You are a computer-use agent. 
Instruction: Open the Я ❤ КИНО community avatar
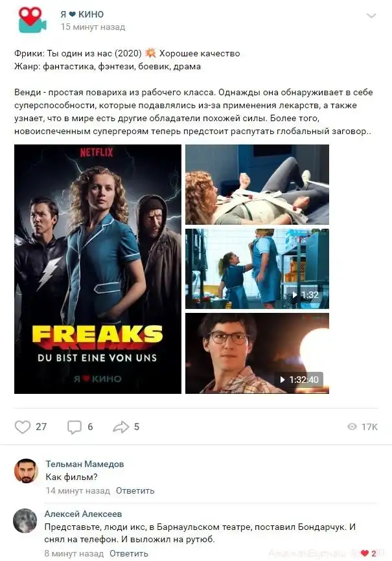(x=32, y=20)
